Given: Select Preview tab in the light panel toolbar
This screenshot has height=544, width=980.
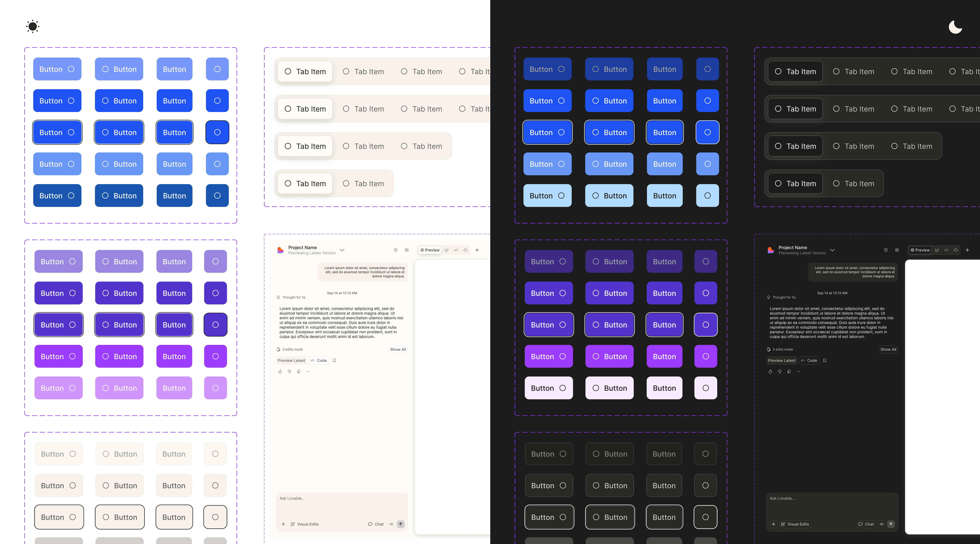Looking at the screenshot, I should tap(430, 250).
